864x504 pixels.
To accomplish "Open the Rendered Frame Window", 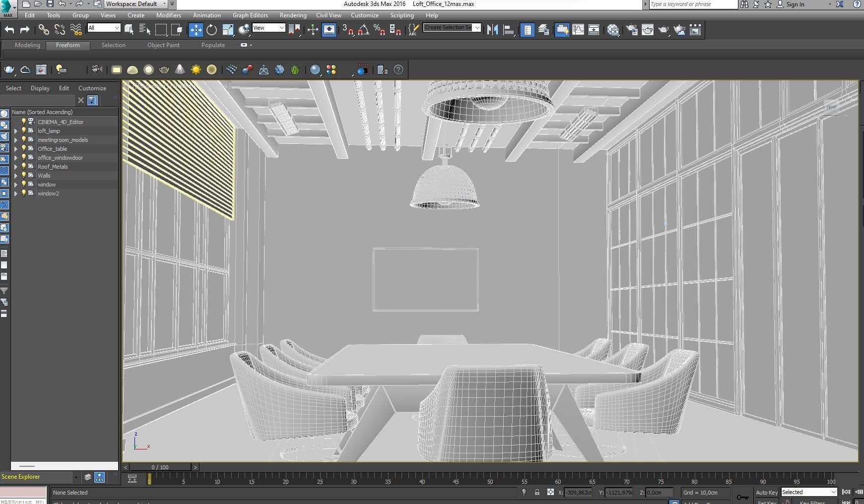I will [x=648, y=30].
